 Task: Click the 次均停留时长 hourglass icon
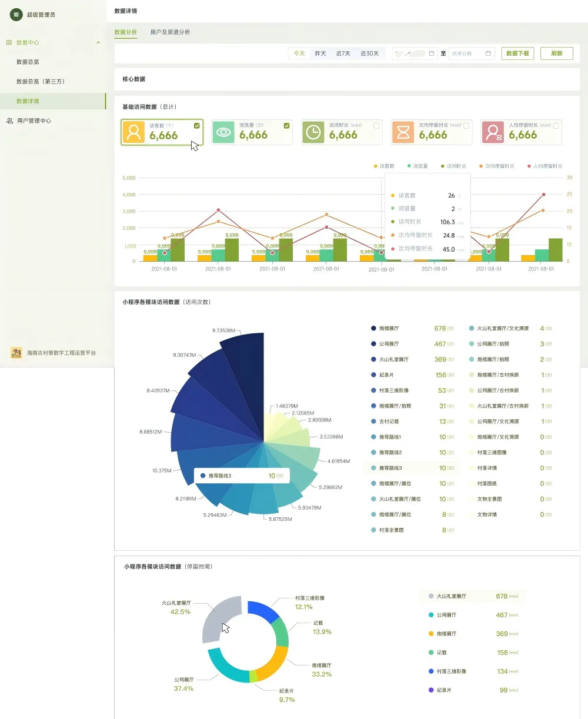(x=403, y=132)
